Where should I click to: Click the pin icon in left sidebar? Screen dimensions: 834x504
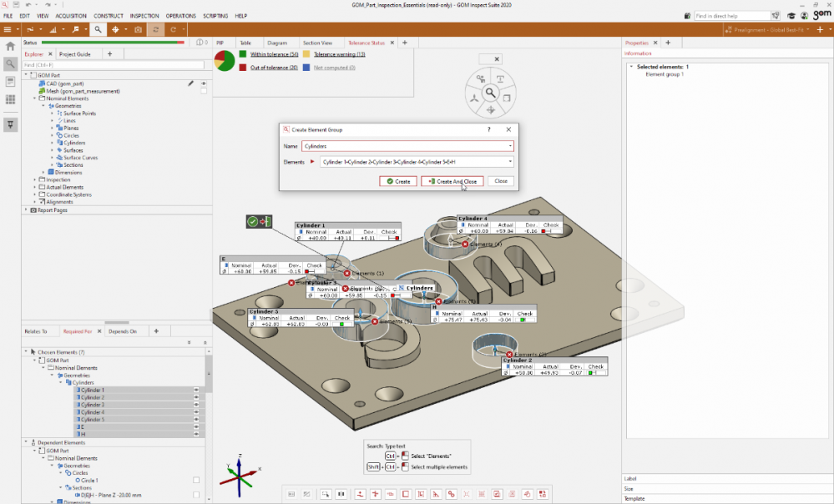[x=10, y=124]
